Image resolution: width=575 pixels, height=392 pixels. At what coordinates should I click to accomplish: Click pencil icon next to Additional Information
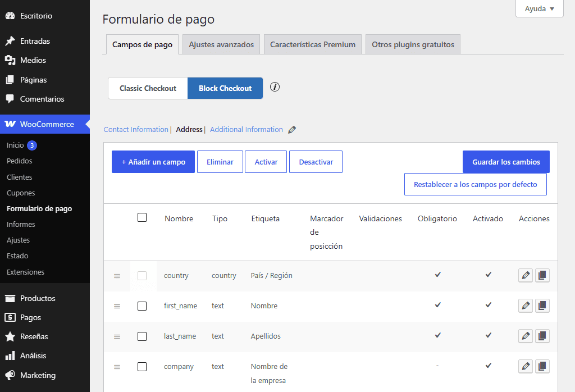click(292, 129)
